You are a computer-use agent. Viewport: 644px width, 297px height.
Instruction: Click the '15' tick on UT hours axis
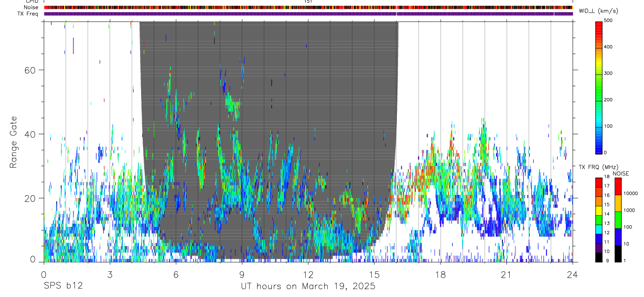click(374, 274)
